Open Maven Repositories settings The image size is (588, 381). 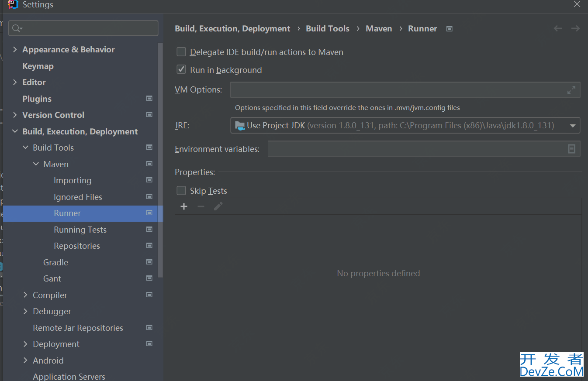(x=77, y=246)
